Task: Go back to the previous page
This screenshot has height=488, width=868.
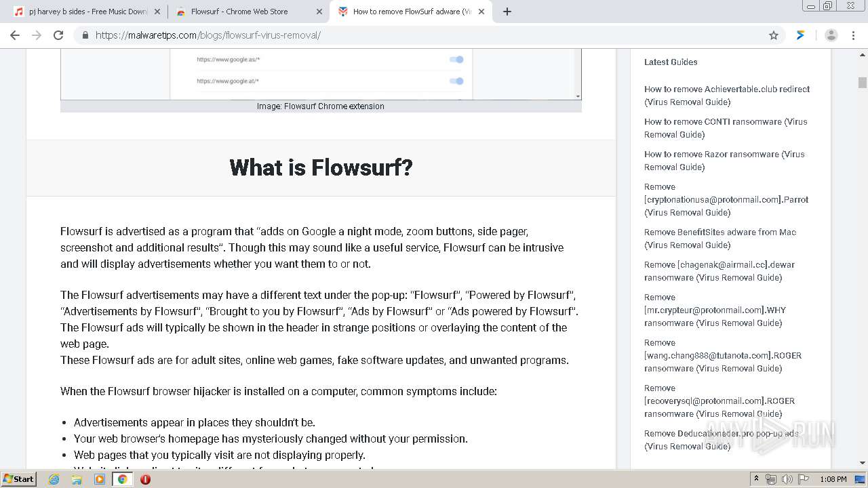Action: click(15, 35)
